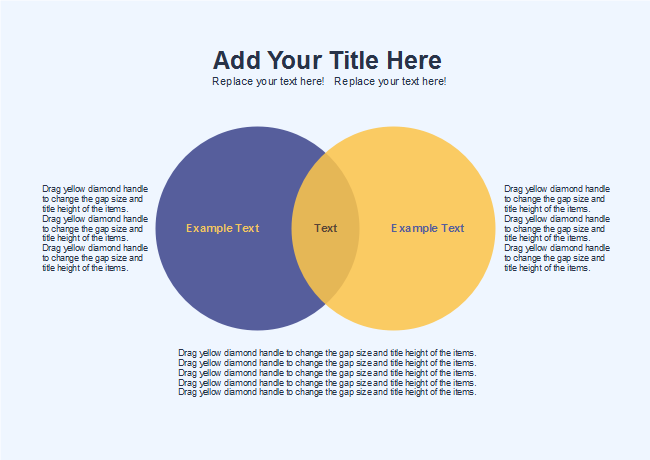Click the "Add Your Title Here" heading
This screenshot has height=460, width=650.
click(327, 59)
